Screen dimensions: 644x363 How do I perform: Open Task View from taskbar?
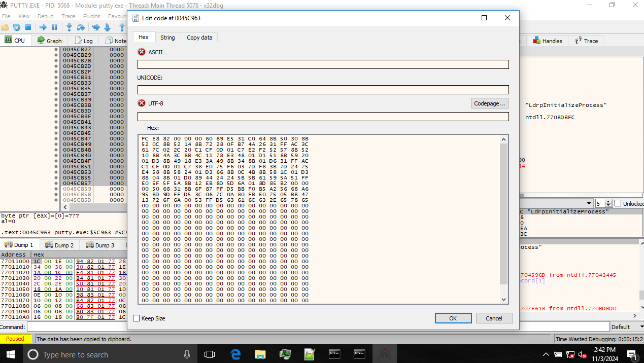click(210, 354)
